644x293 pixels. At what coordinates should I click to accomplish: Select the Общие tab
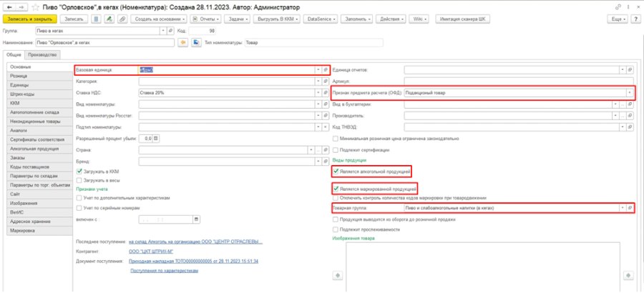13,54
